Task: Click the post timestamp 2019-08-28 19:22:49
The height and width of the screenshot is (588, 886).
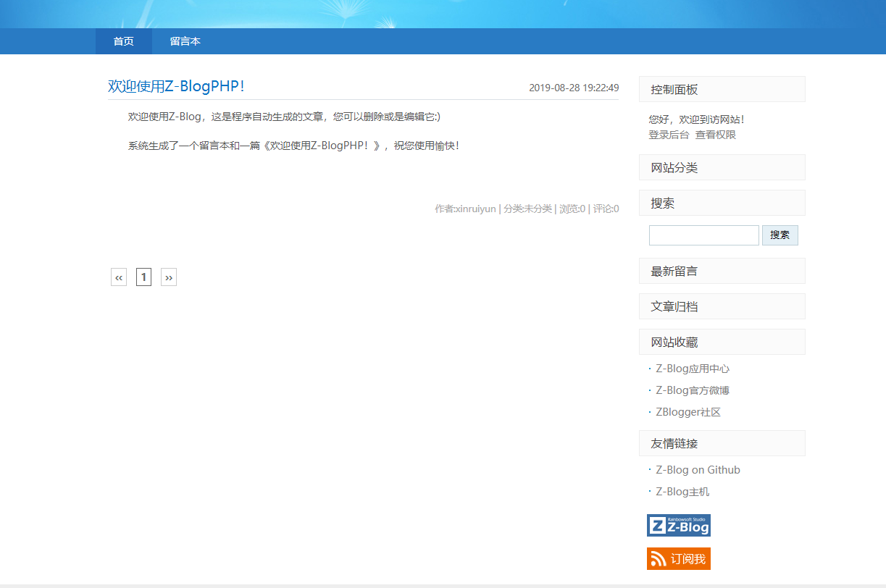Action: (x=574, y=88)
